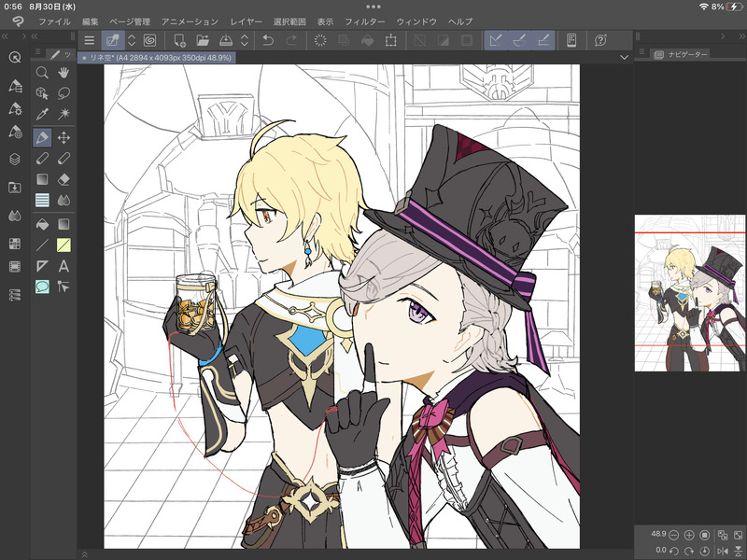This screenshot has height=560, width=747.
Task: Select the Correct line tool
Action: click(63, 287)
